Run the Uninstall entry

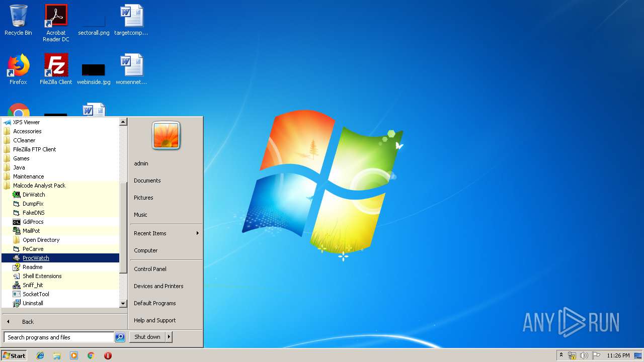pyautogui.click(x=60, y=303)
